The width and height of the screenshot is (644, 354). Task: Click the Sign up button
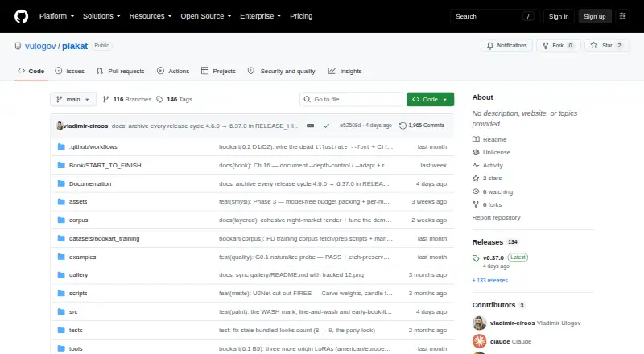pos(595,16)
